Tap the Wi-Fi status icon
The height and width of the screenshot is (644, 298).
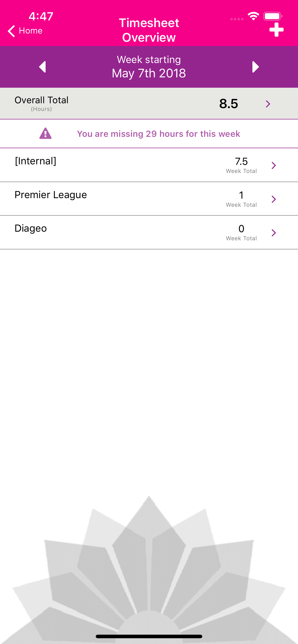(253, 16)
